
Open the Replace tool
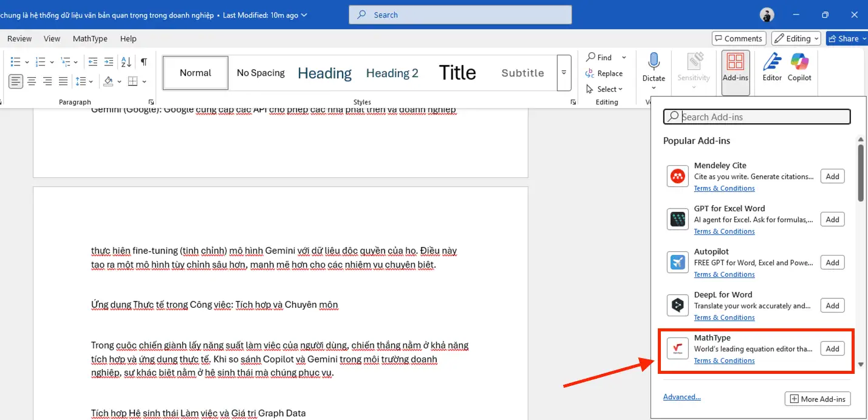606,73
